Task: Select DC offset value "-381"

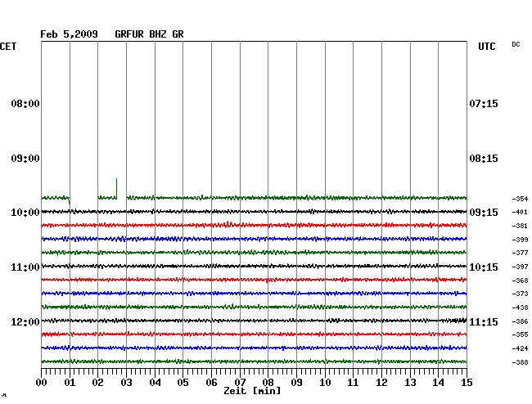Action: pyautogui.click(x=520, y=226)
